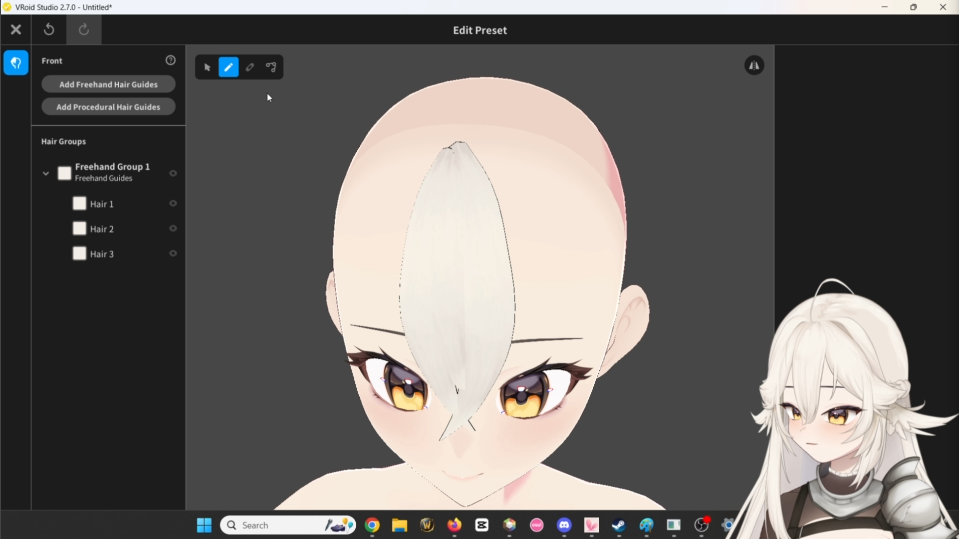Viewport: 959px width, 539px height.
Task: Click the Hair 1 color swatch
Action: click(x=80, y=203)
